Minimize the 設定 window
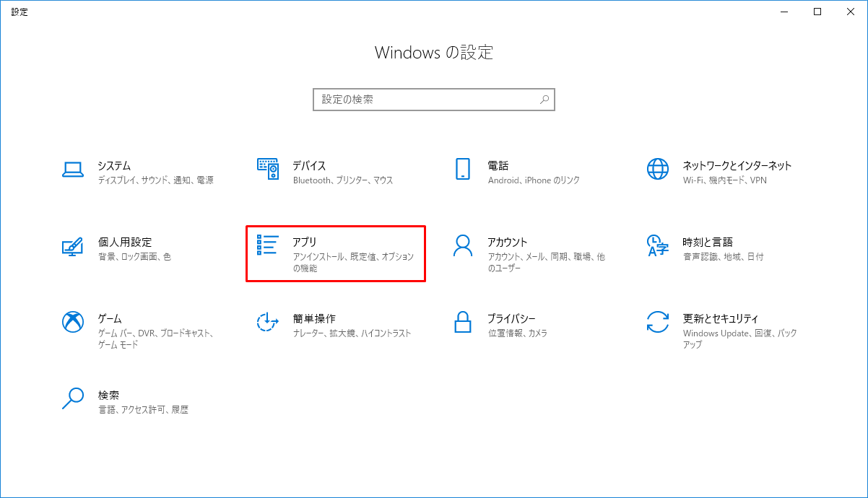This screenshot has width=868, height=498. [x=784, y=12]
